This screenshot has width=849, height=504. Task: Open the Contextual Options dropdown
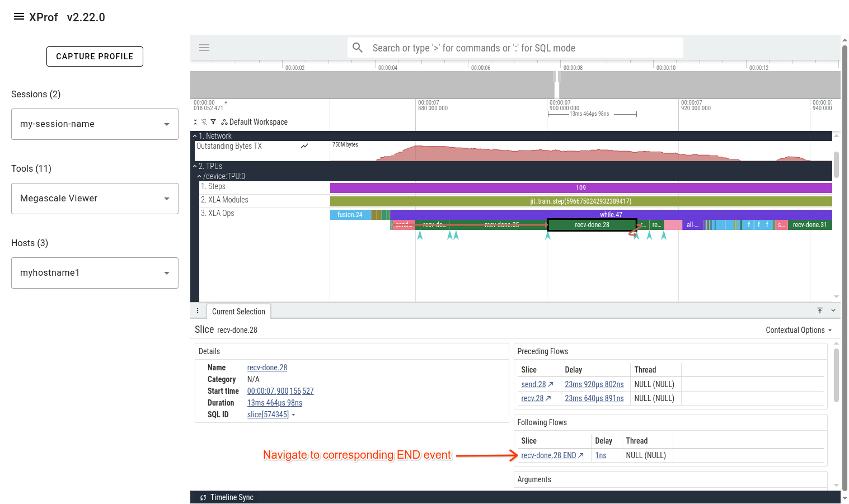(x=798, y=329)
